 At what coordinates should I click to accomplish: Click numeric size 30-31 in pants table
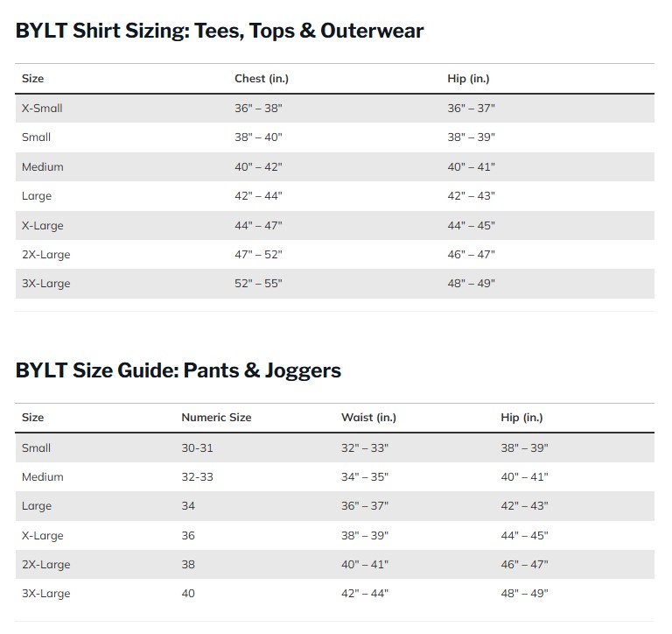tap(197, 447)
